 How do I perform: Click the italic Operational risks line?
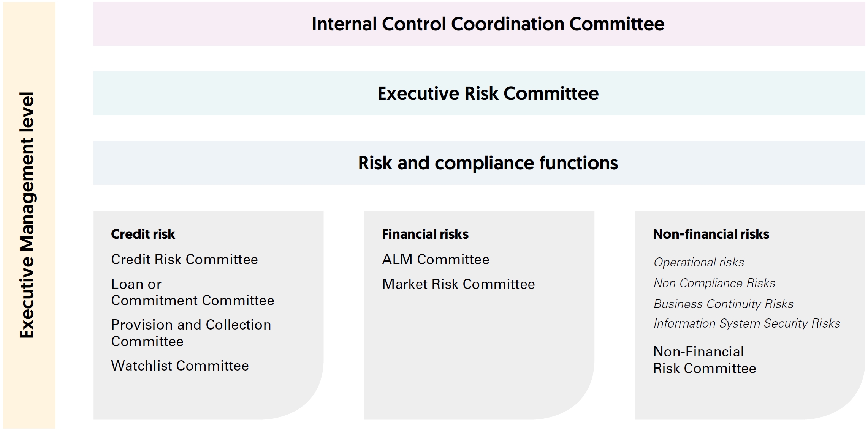(699, 262)
